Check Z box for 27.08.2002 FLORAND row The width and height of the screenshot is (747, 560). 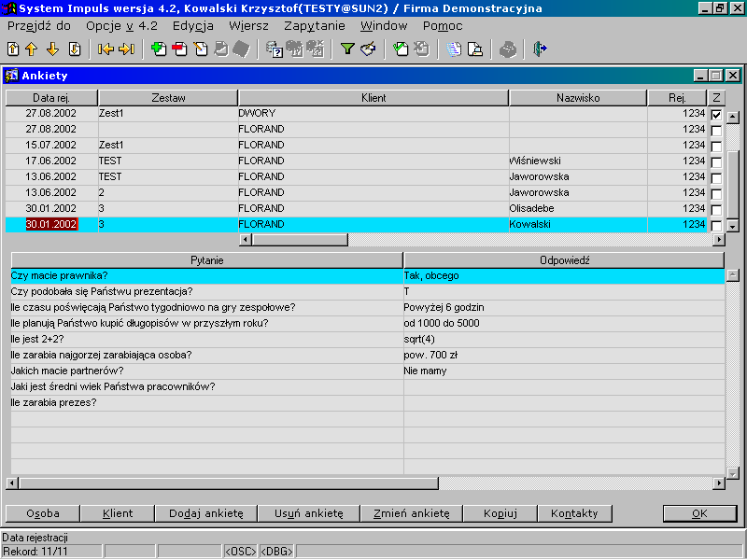(716, 131)
